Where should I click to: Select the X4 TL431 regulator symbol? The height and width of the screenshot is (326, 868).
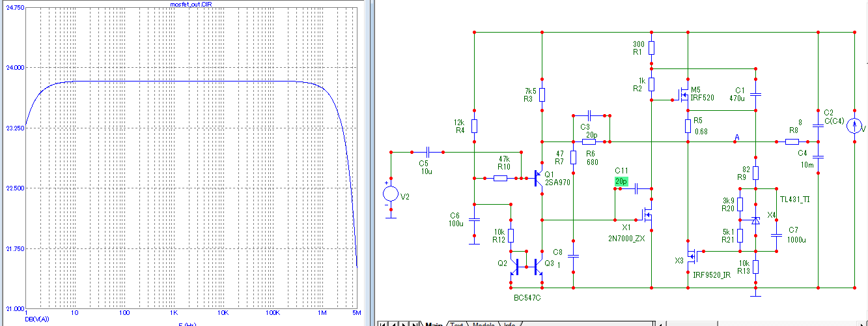pos(755,221)
